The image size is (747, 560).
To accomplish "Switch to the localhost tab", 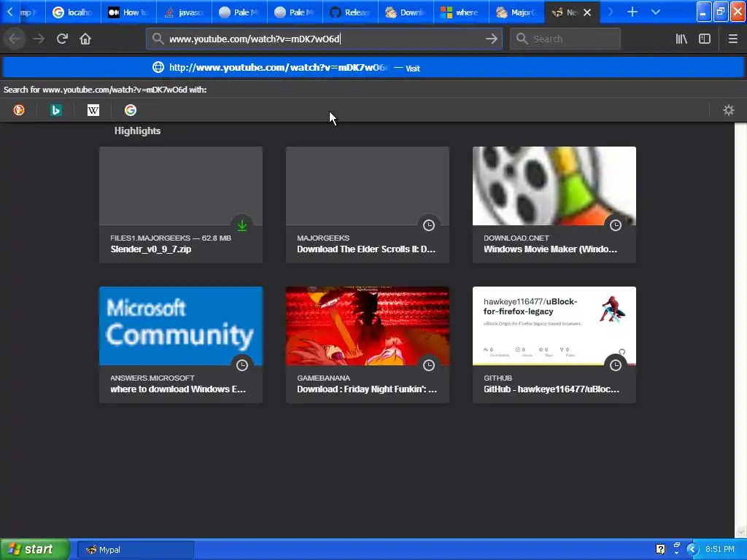I will 73,12.
